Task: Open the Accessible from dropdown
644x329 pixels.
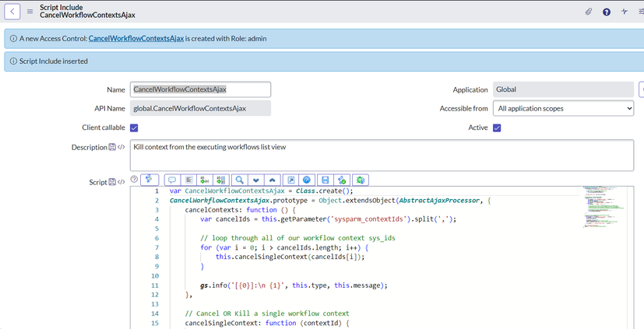Action: [x=564, y=108]
